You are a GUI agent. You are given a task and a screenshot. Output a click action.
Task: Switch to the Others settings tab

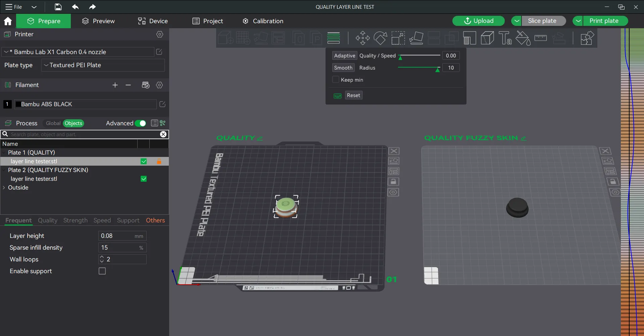155,220
